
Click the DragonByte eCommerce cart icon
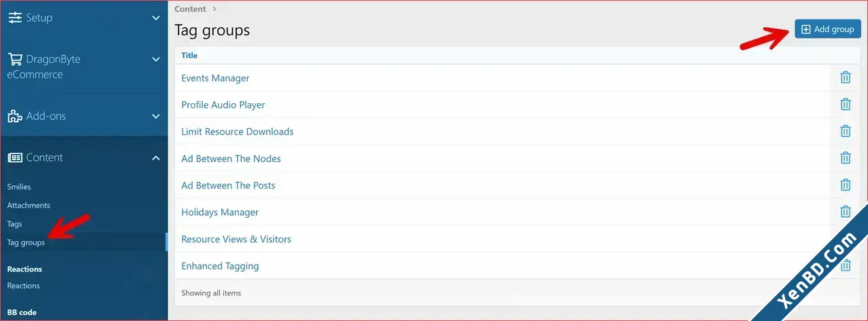pyautogui.click(x=15, y=59)
